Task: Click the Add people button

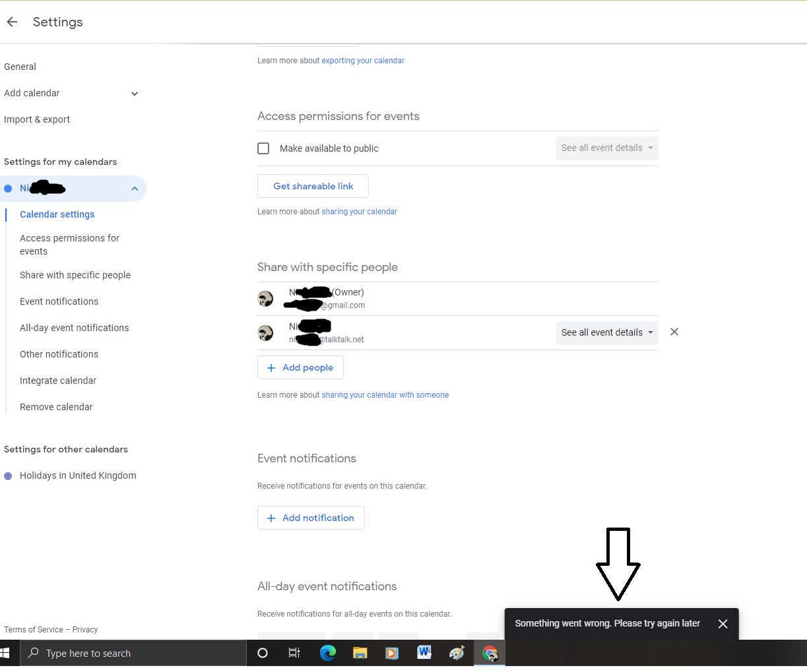Action: 300,367
